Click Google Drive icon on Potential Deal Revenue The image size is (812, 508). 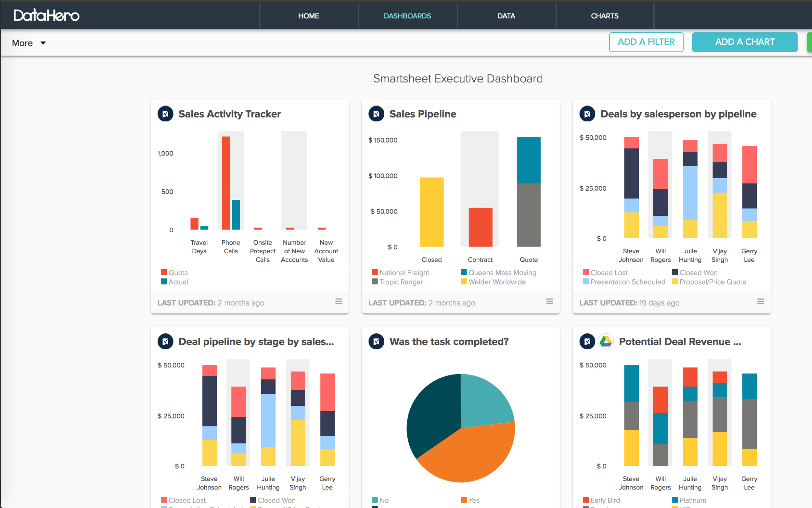point(606,342)
